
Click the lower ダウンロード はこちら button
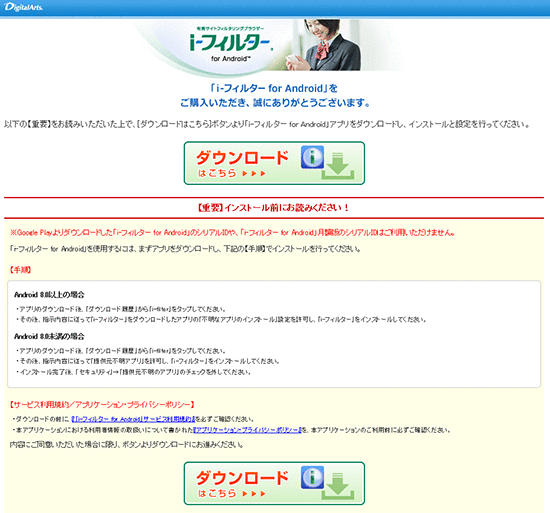pos(274,483)
